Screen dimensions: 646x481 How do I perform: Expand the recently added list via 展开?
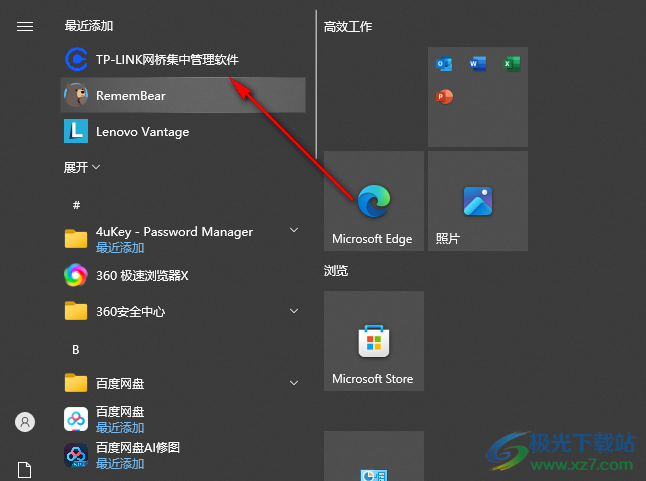(82, 167)
